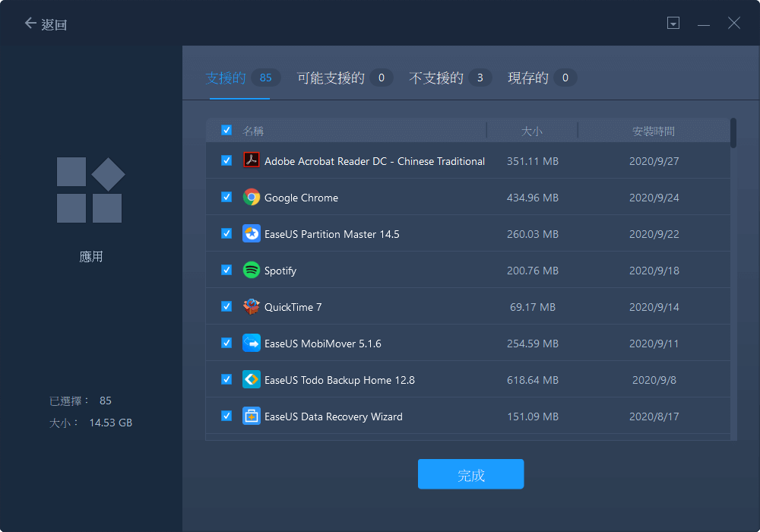Click the 434.96 MB size value
Screen dimensions: 760x532
532,198
